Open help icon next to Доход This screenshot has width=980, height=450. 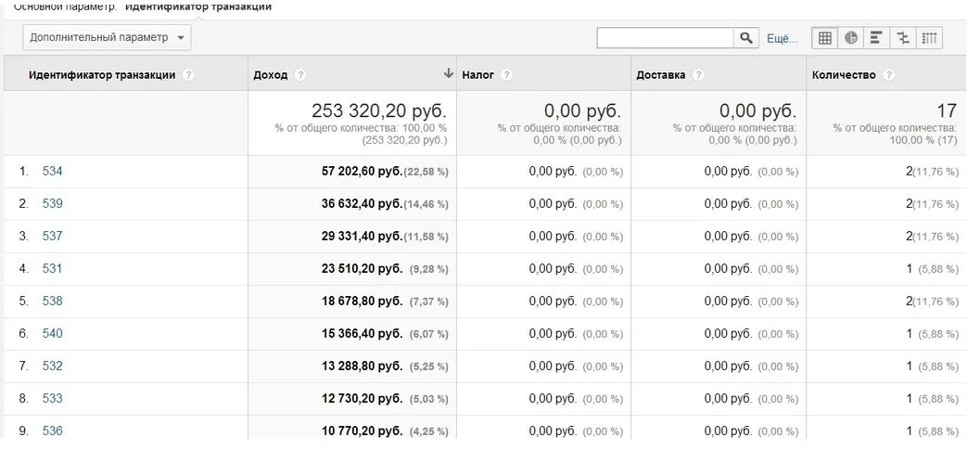300,75
